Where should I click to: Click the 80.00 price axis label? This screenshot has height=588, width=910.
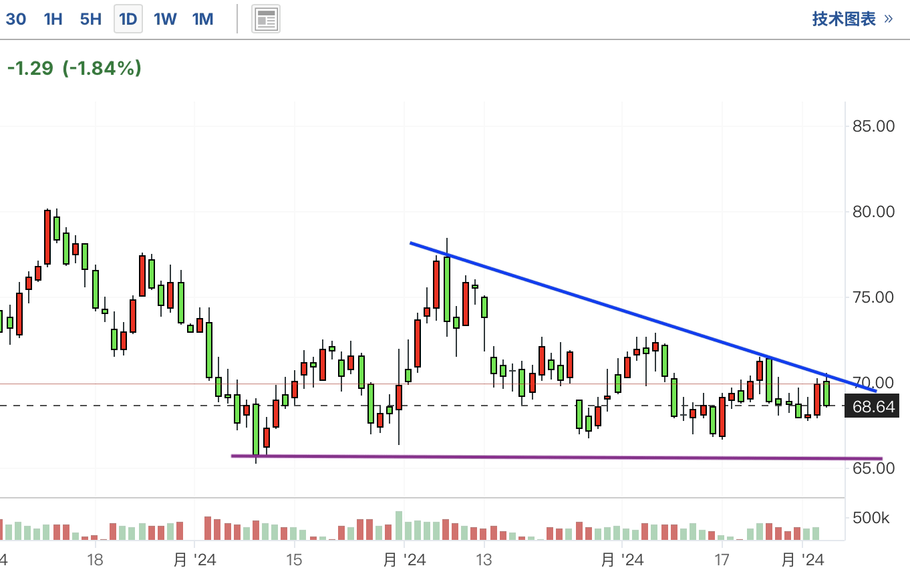(x=874, y=212)
